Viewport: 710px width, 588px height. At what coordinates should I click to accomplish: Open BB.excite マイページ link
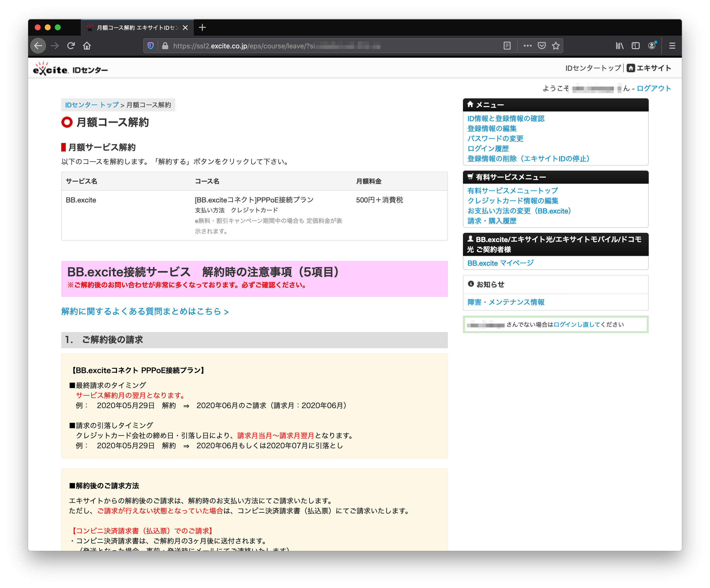500,263
